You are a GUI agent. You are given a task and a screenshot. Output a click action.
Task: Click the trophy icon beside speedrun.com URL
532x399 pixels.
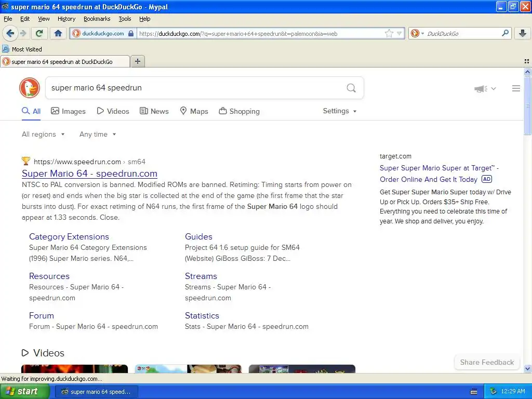pyautogui.click(x=26, y=161)
